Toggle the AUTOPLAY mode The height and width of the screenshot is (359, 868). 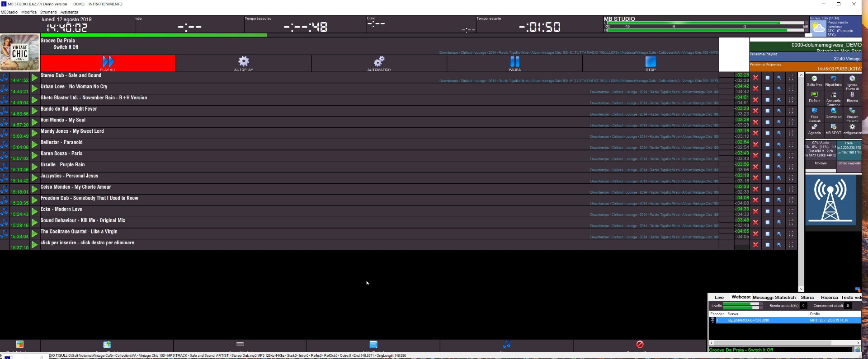[244, 63]
